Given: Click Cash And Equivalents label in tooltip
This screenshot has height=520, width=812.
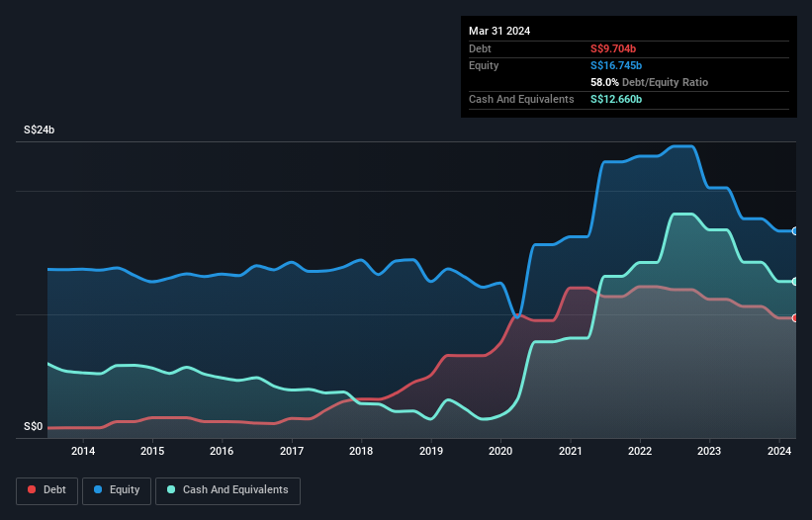Looking at the screenshot, I should [521, 99].
